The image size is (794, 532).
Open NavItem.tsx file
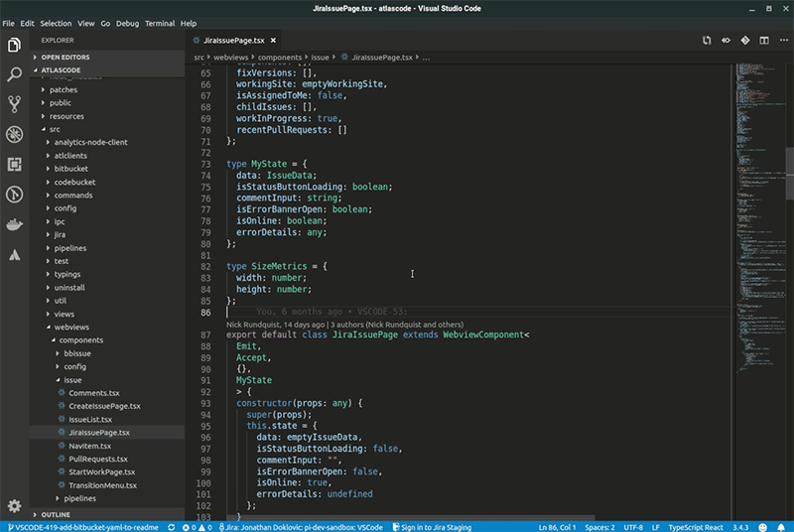point(107,446)
